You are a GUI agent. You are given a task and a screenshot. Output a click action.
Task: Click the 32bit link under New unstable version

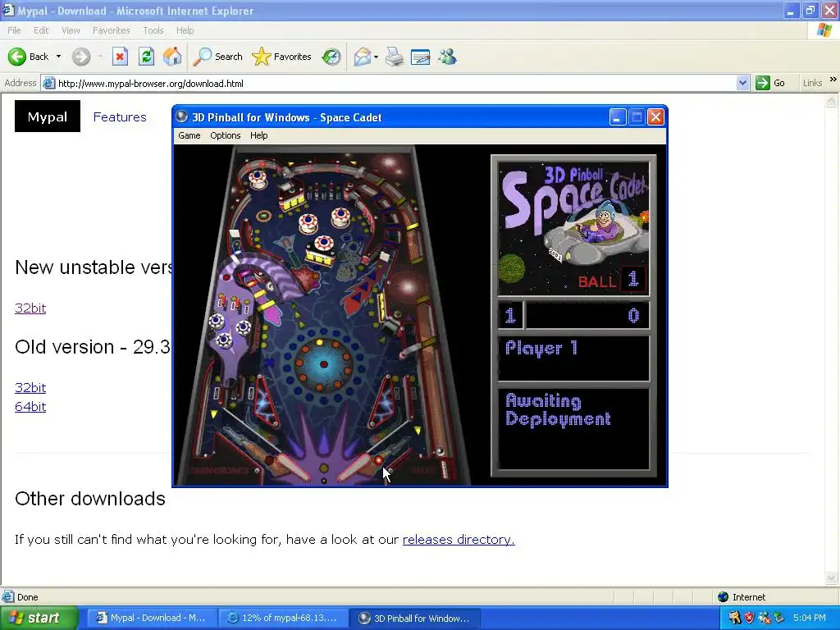(x=30, y=308)
